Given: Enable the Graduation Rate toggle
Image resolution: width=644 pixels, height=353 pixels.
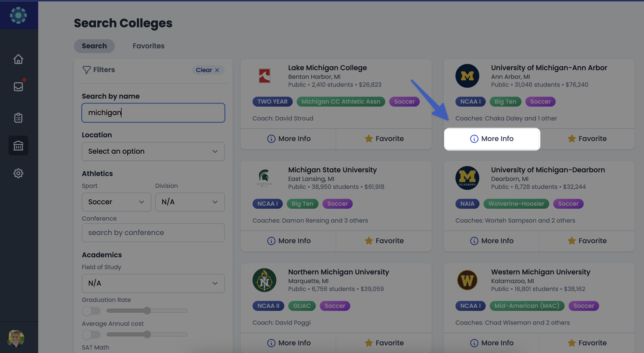Looking at the screenshot, I should [91, 311].
